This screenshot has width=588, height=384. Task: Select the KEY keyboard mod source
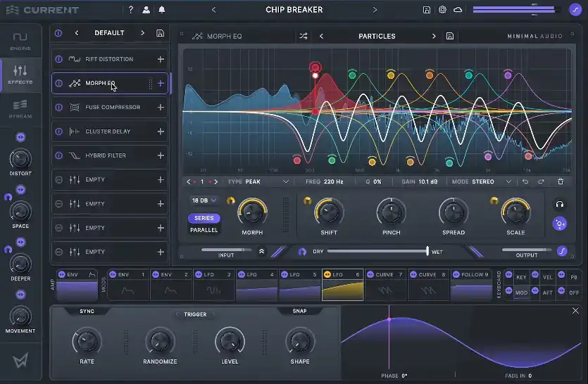click(x=521, y=277)
